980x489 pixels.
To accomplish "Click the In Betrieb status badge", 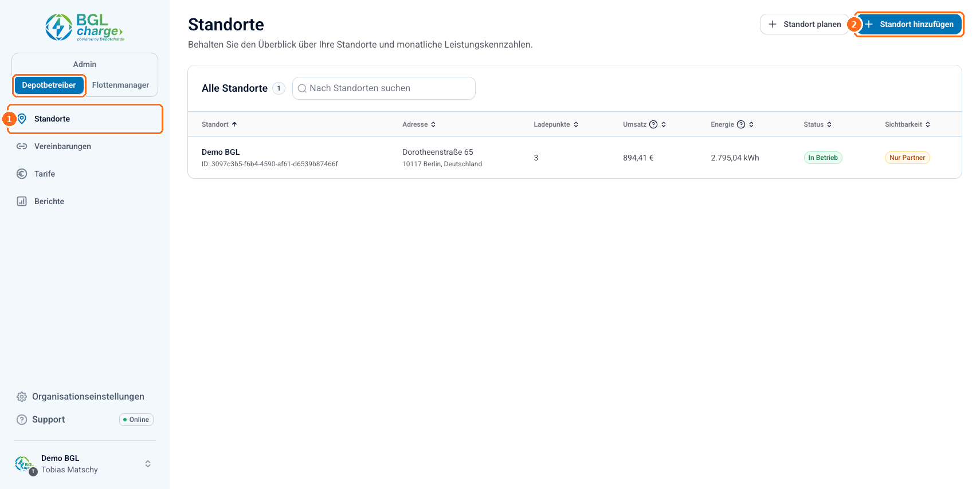I will pyautogui.click(x=823, y=158).
